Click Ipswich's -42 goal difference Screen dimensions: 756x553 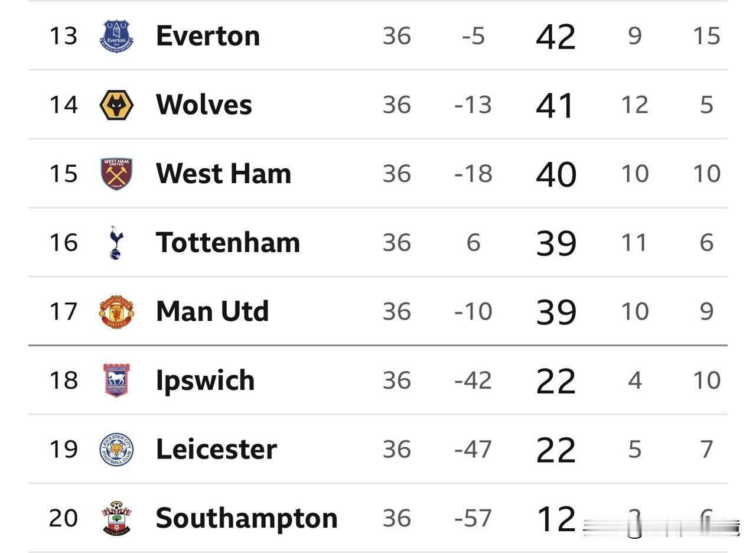[473, 380]
